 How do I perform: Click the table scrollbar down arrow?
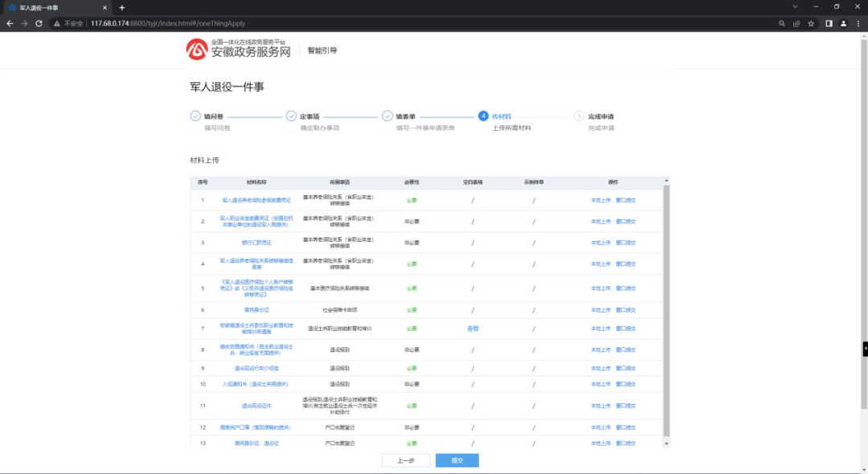pos(666,443)
